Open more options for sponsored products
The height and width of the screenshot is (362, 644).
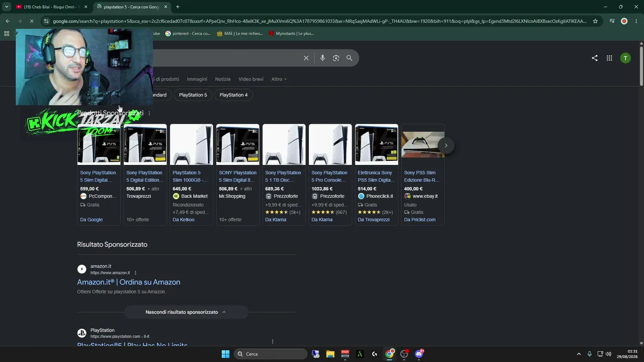[x=149, y=113]
